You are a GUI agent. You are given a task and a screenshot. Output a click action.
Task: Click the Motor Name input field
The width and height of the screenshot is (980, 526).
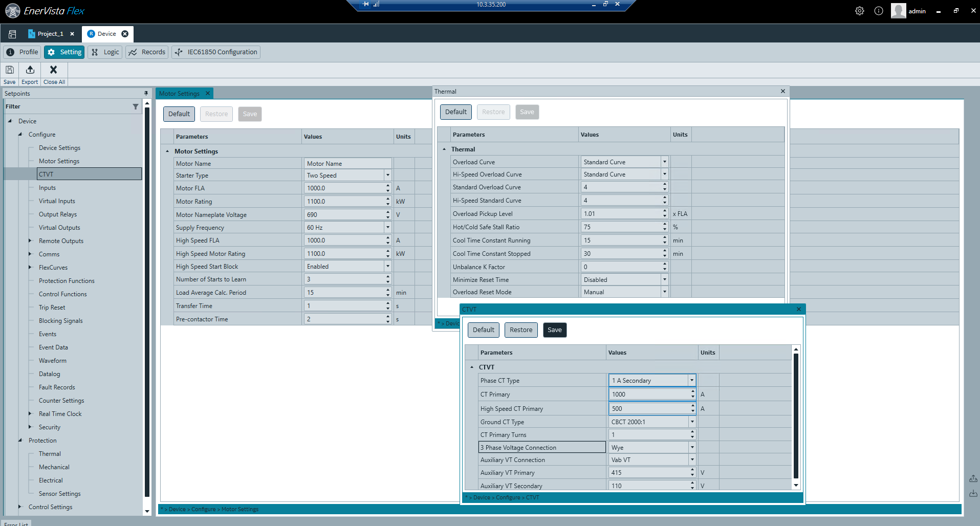pos(347,163)
